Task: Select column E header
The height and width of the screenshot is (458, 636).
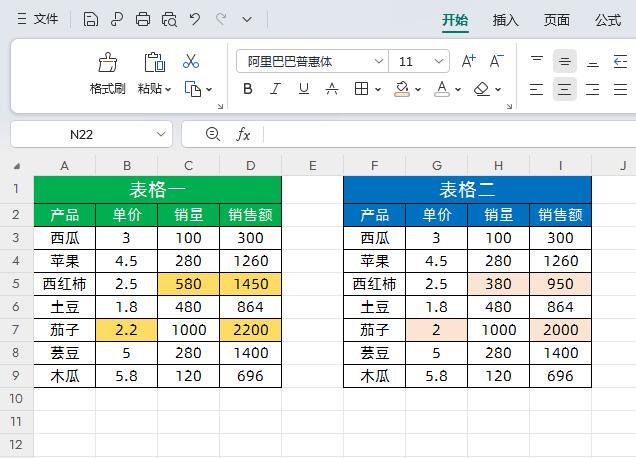Action: [x=312, y=166]
